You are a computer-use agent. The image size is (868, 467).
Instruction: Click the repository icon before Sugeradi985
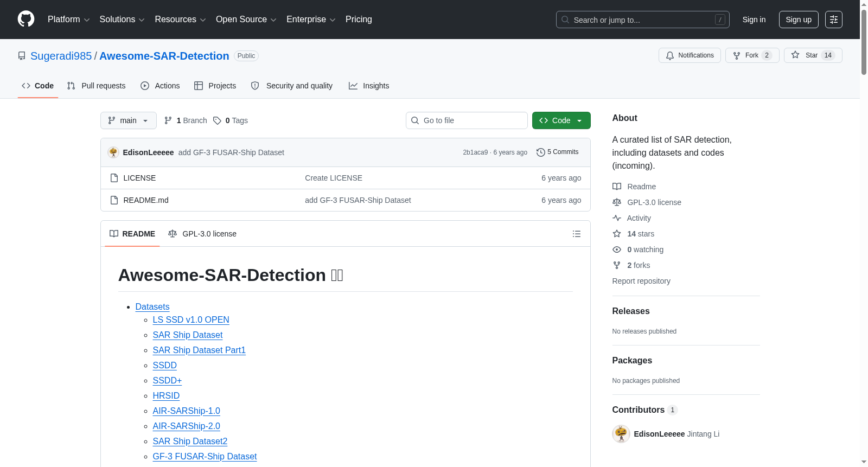pyautogui.click(x=22, y=56)
